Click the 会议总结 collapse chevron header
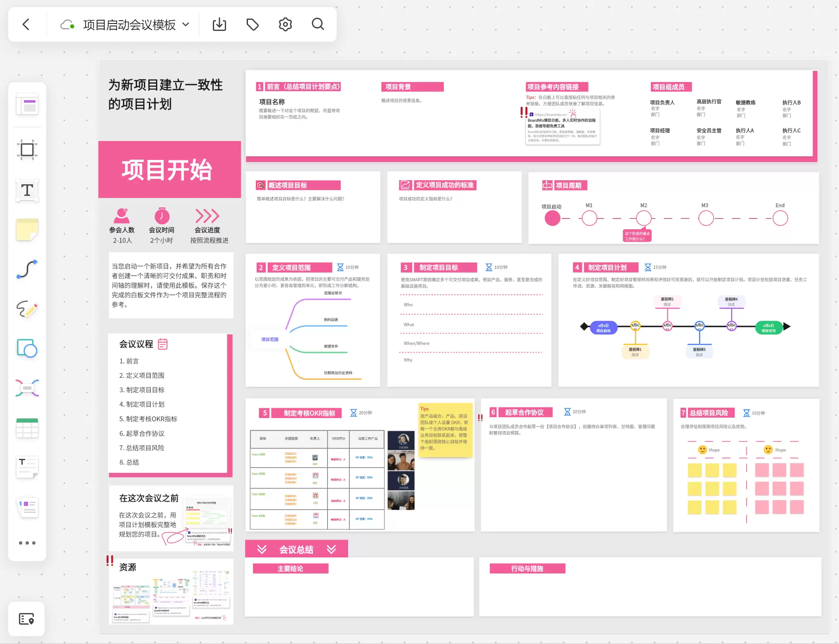The image size is (839, 644). pyautogui.click(x=296, y=549)
